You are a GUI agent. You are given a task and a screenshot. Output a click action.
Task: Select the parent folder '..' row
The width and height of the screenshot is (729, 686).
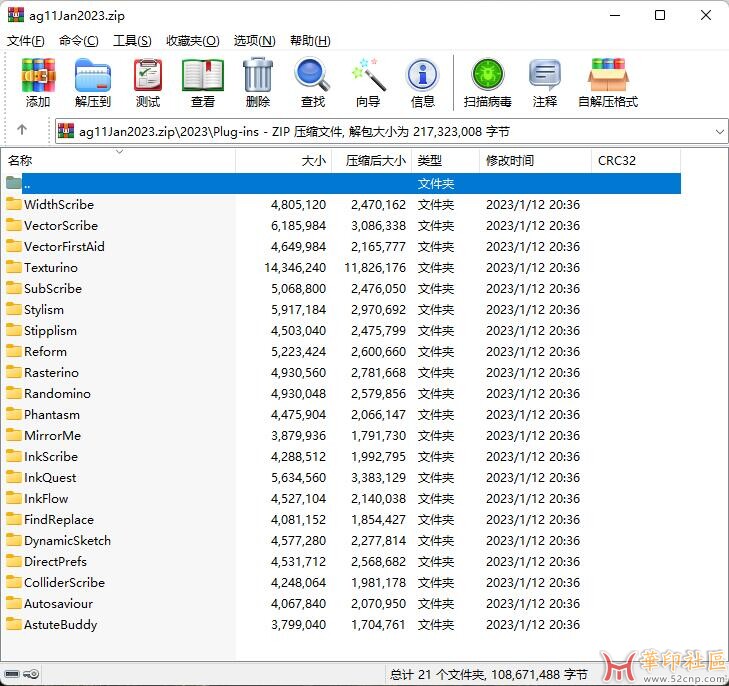343,183
